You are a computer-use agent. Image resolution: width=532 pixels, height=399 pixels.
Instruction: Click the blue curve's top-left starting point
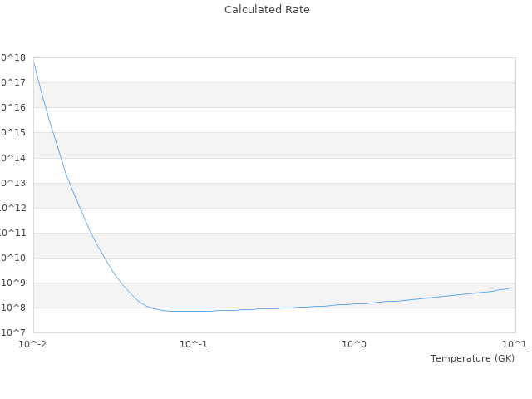tap(33, 62)
